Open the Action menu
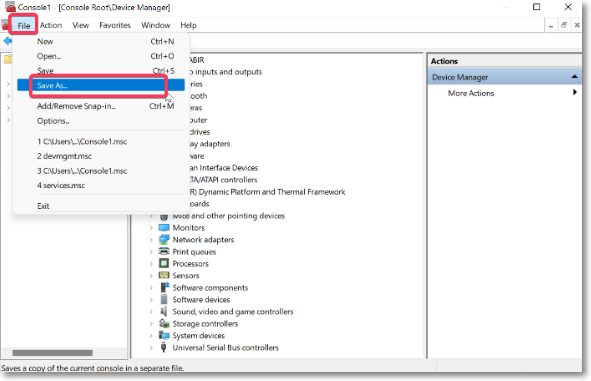This screenshot has height=381, width=591. 51,25
